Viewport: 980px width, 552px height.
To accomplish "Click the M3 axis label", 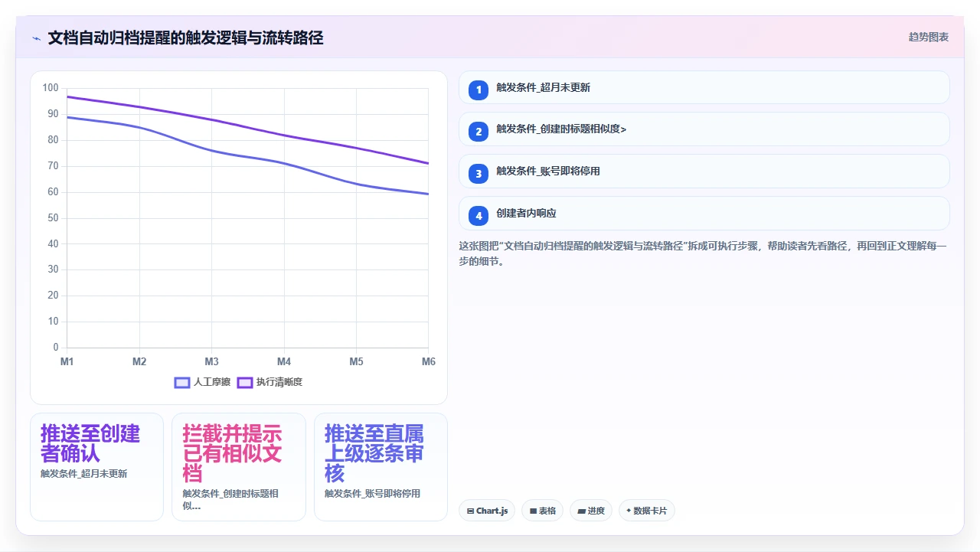I will (x=211, y=361).
